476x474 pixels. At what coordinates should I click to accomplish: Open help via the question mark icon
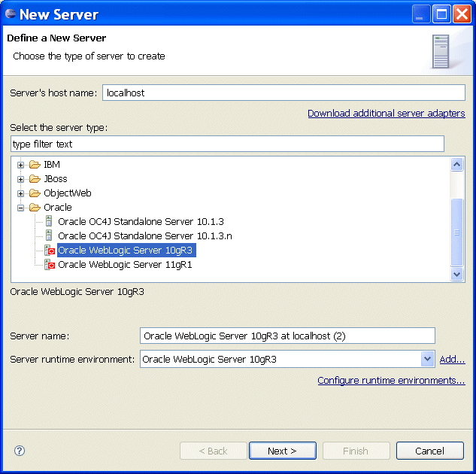coord(20,451)
